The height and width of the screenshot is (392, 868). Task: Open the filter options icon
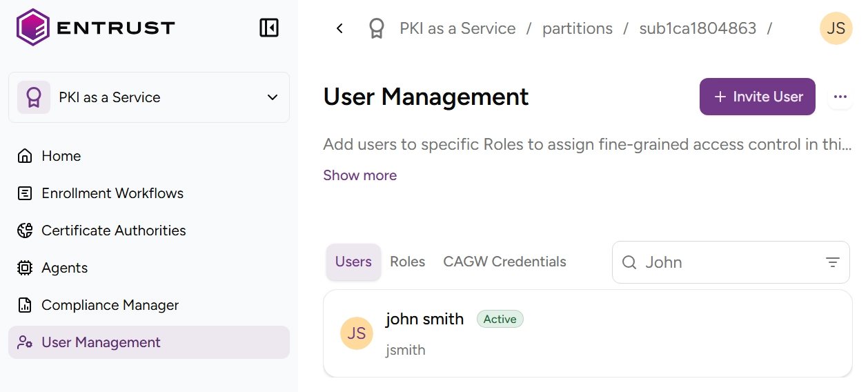coord(833,262)
